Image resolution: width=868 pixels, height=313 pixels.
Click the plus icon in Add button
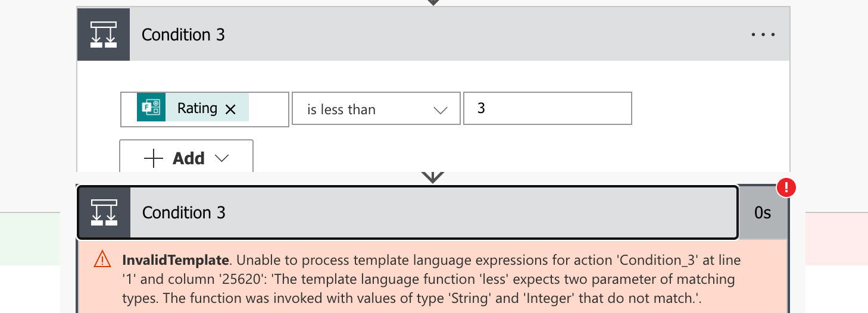coord(154,158)
